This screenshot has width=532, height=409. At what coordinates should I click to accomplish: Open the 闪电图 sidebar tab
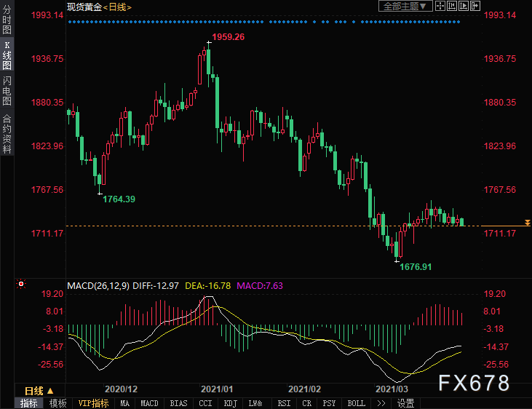tap(7, 91)
